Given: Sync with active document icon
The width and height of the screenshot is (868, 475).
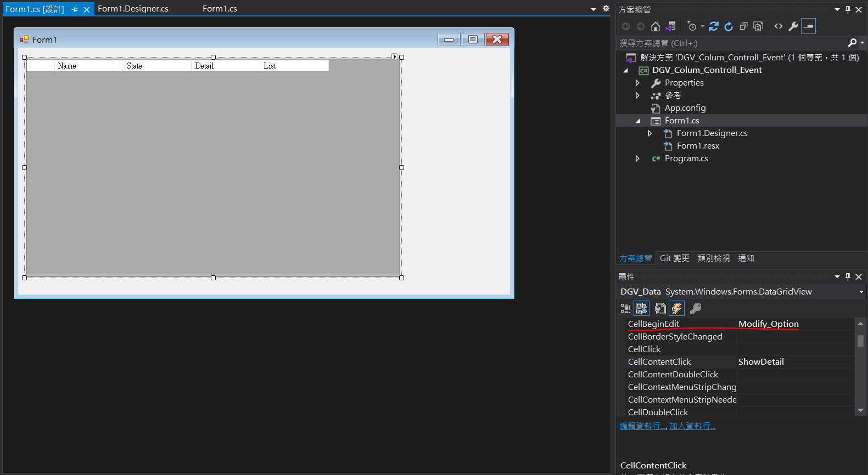Looking at the screenshot, I should point(714,26).
